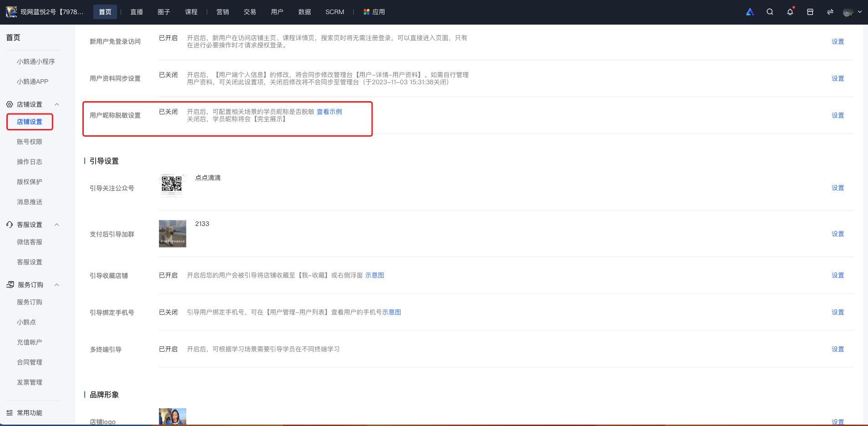Open the 查看示例 link
The image size is (868, 426).
pyautogui.click(x=329, y=112)
